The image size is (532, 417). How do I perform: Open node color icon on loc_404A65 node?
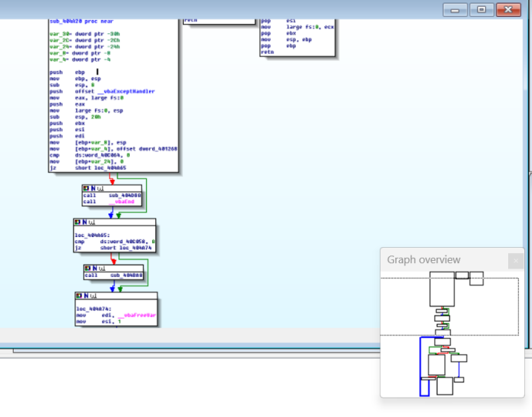(x=77, y=222)
